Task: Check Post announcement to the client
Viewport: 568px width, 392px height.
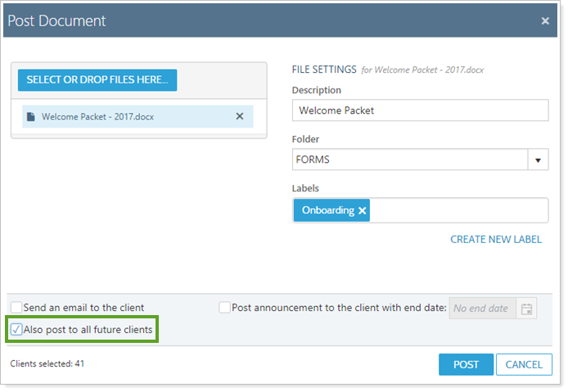Action: pos(225,308)
